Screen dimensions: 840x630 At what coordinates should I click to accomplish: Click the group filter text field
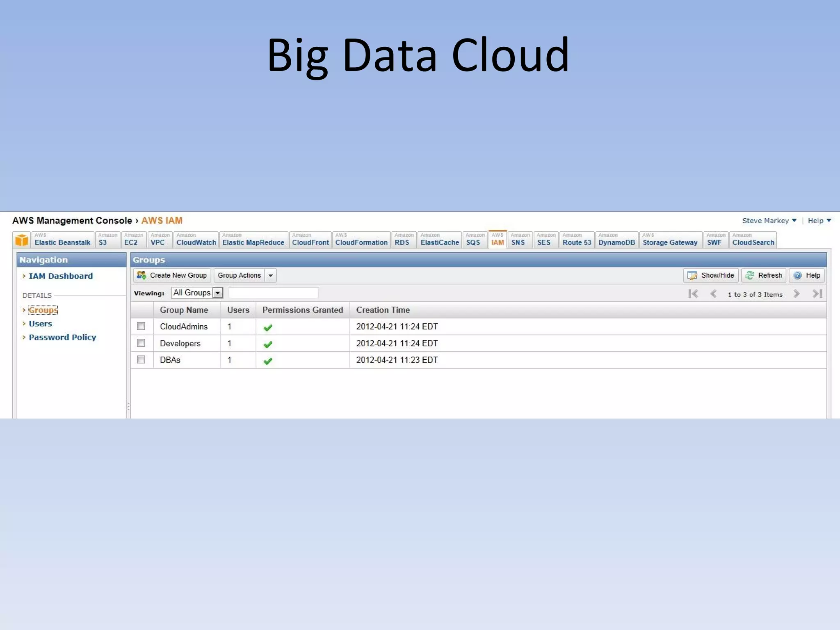(x=274, y=292)
